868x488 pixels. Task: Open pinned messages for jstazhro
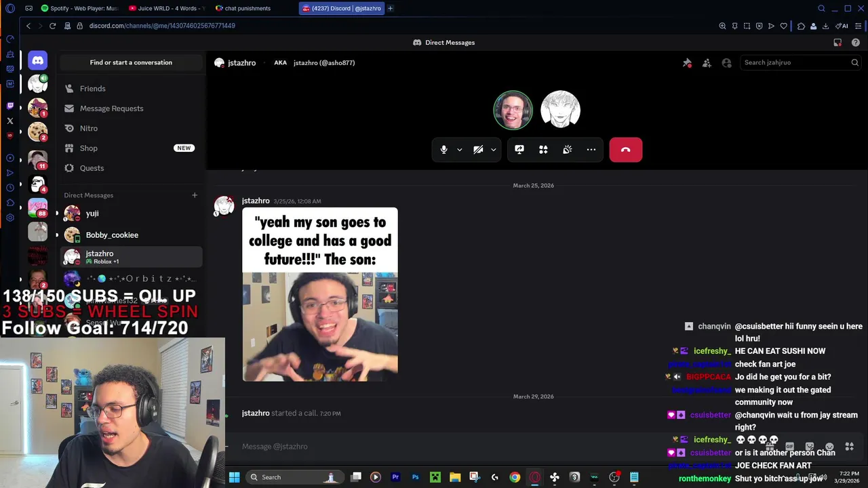click(687, 62)
